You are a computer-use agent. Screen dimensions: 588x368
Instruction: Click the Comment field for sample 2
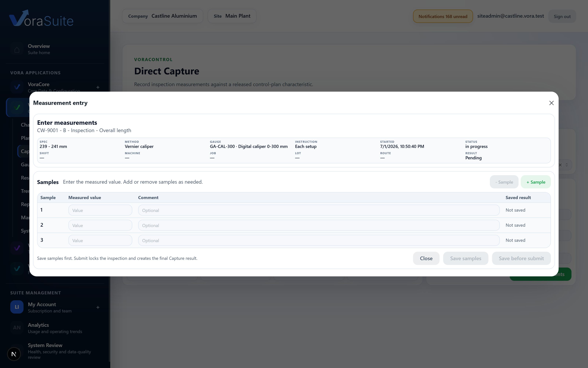point(319,225)
